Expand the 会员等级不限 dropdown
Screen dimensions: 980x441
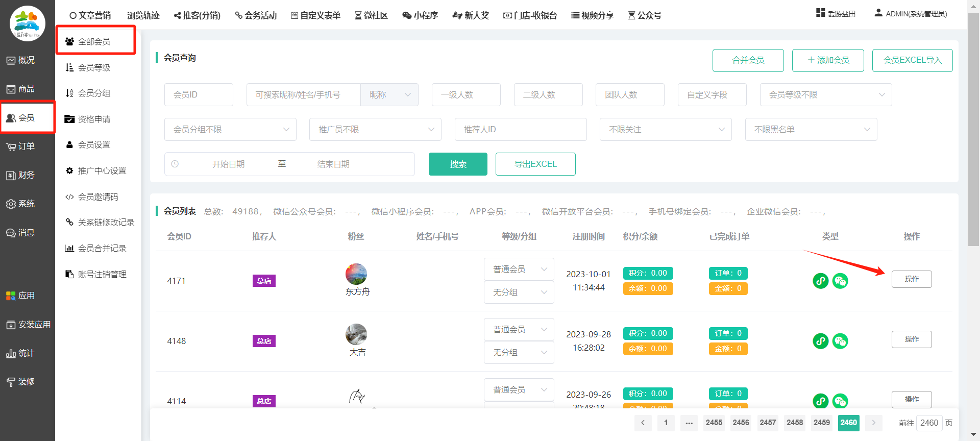click(825, 95)
